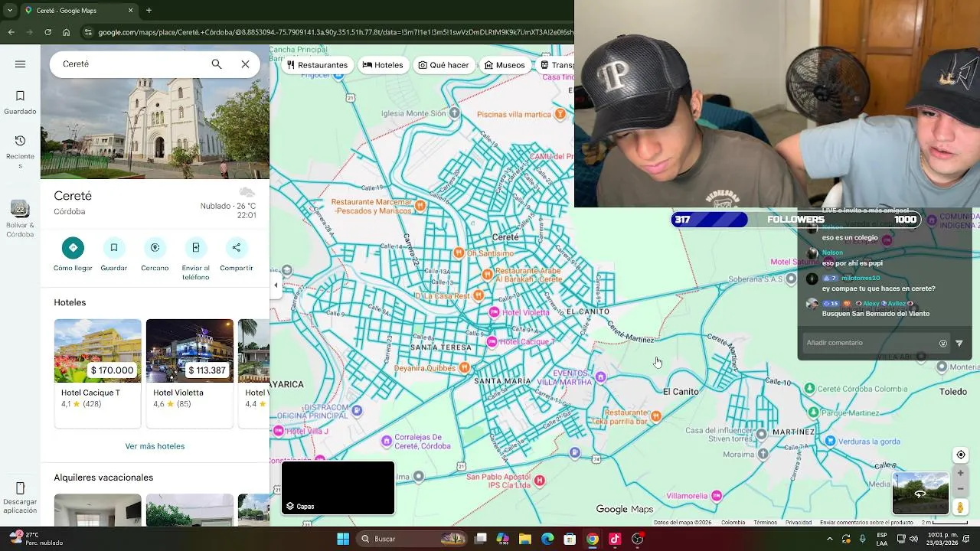The image size is (980, 551).
Task: Click the Villamorelia hotel pin
Action: tap(717, 496)
